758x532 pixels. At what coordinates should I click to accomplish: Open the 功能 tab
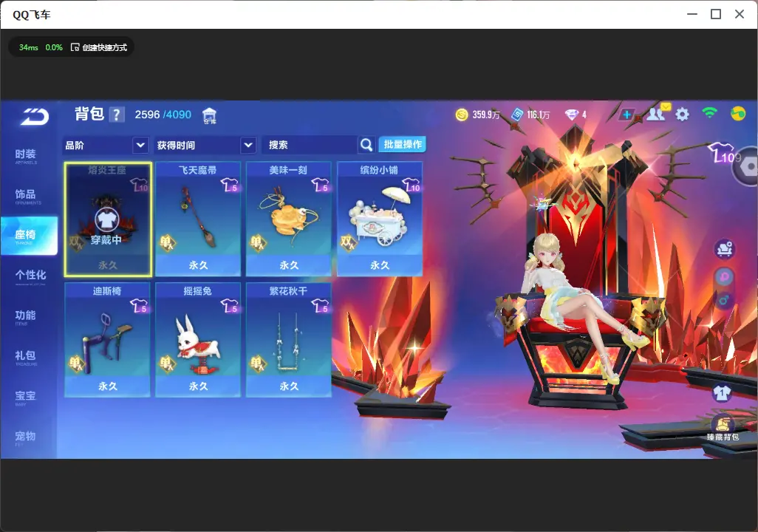tap(26, 317)
